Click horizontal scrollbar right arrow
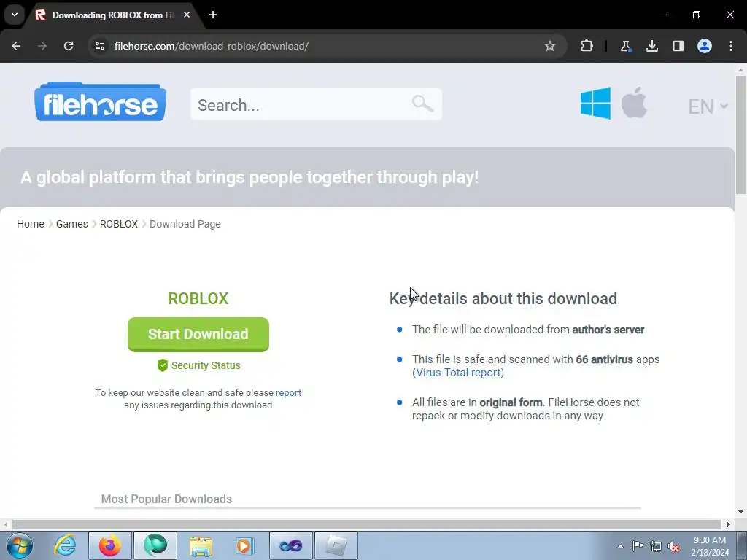 729,524
